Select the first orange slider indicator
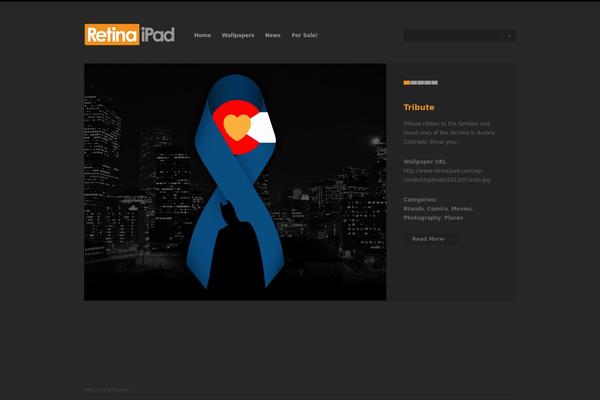 [x=407, y=83]
